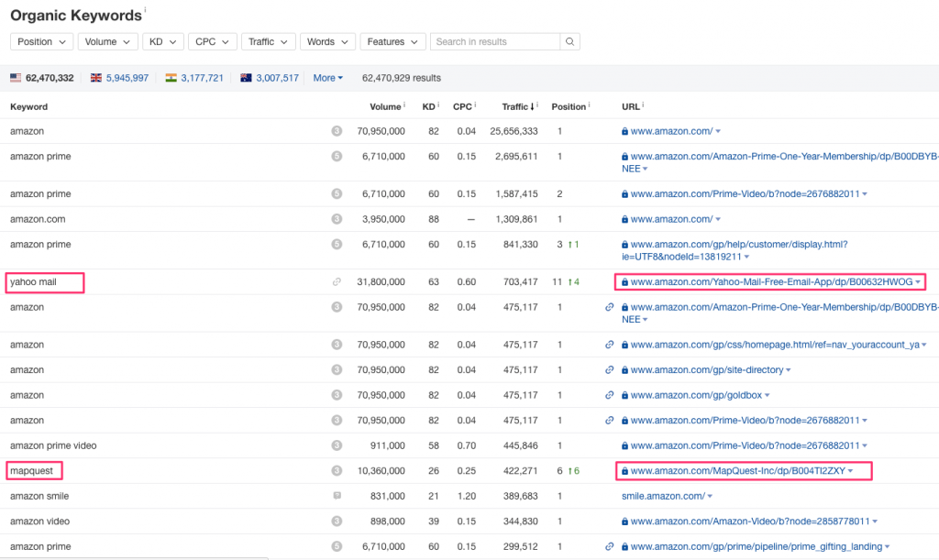Click the amazon prime video keyword

click(53, 445)
